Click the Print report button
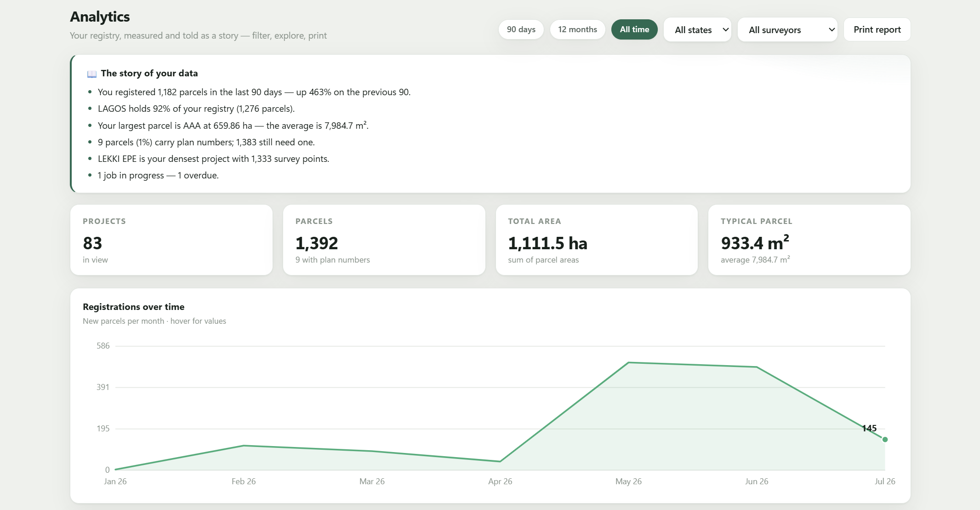 (877, 29)
